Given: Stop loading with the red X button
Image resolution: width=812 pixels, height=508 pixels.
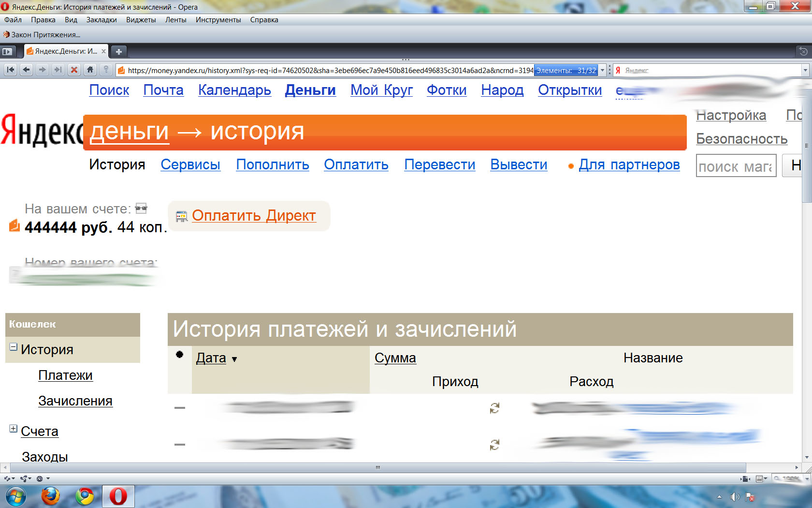Looking at the screenshot, I should (74, 70).
